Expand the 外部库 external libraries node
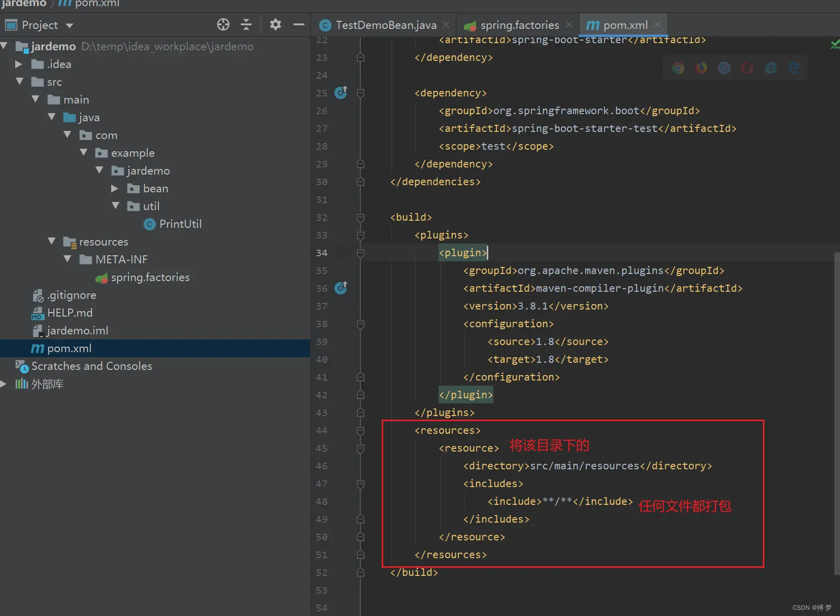 point(4,384)
